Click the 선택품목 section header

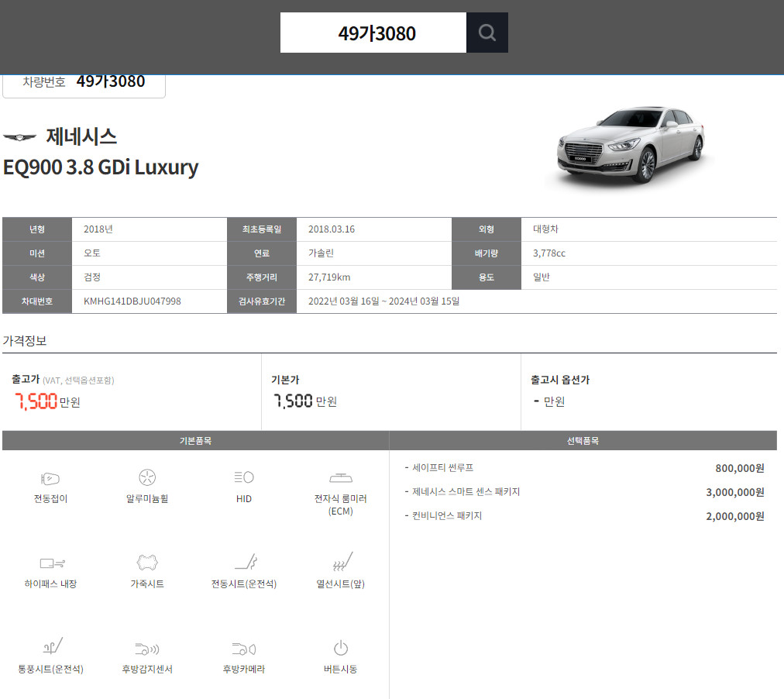(583, 440)
